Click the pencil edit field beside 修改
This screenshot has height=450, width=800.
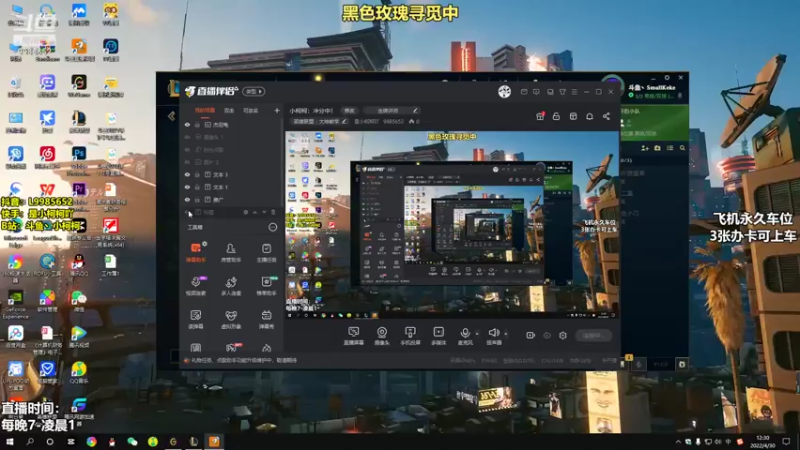(x=391, y=110)
